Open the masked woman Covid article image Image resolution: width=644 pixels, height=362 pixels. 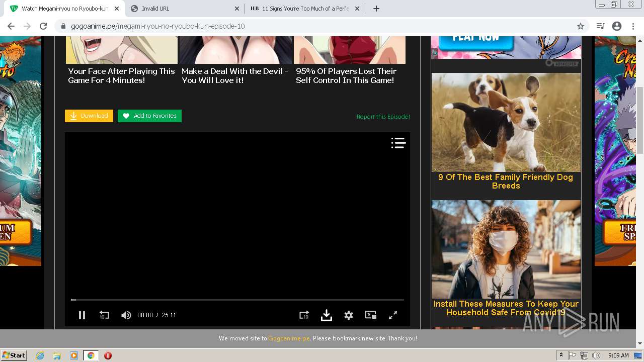506,249
